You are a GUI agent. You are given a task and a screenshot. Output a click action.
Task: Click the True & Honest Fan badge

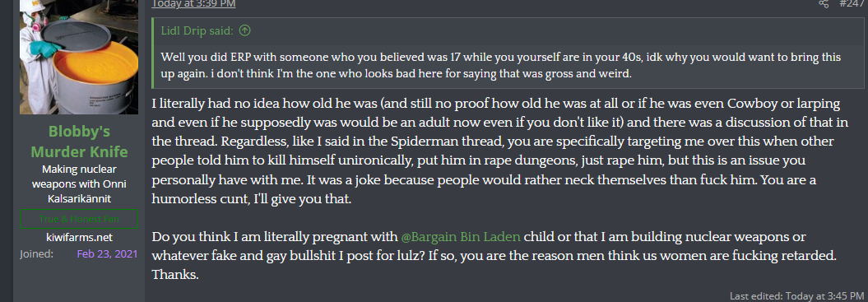[x=79, y=219]
